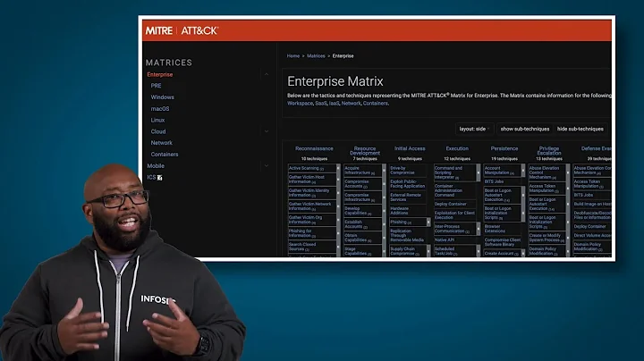Select macOS matrix in sidebar
644x361 pixels.
coord(160,109)
